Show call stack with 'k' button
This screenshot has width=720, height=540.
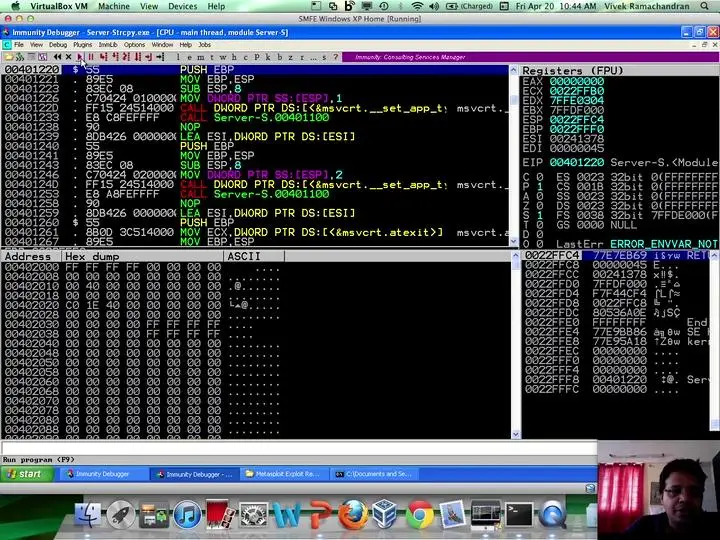(268, 57)
